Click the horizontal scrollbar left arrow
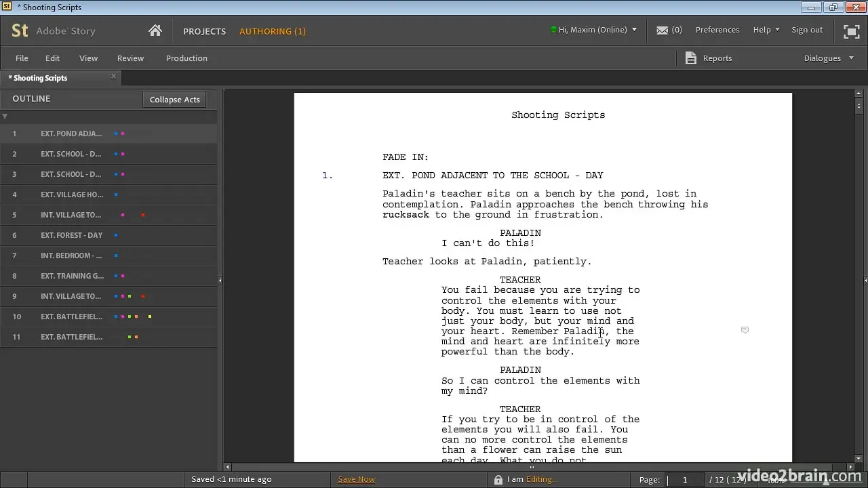 click(228, 467)
